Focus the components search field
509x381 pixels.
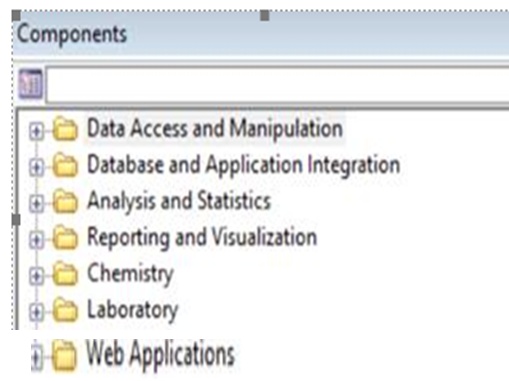pos(277,84)
